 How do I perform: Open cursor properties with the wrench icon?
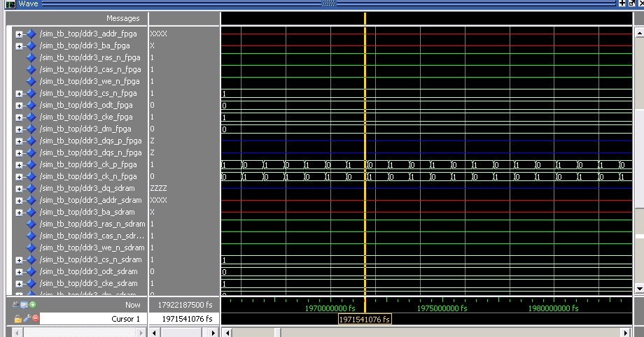tap(27, 319)
